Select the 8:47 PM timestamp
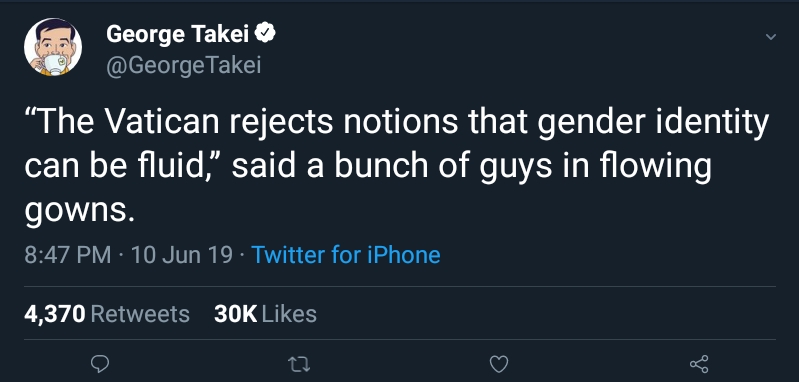This screenshot has width=799, height=382. point(68,254)
